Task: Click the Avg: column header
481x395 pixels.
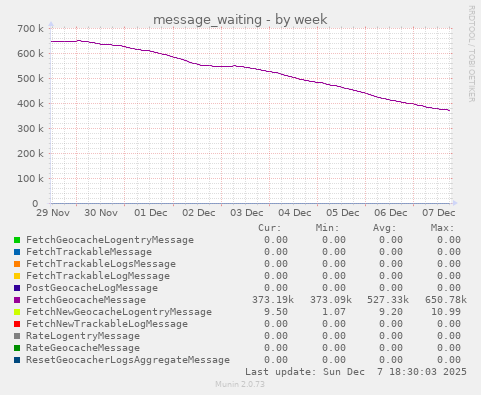Action: pyautogui.click(x=385, y=228)
